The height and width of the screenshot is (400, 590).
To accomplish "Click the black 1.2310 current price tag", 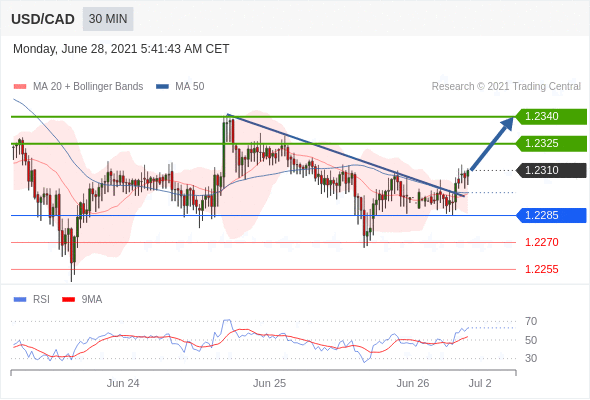I will pos(551,170).
